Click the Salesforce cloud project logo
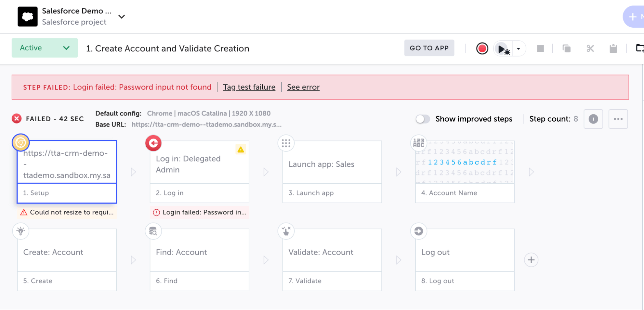 click(x=28, y=16)
